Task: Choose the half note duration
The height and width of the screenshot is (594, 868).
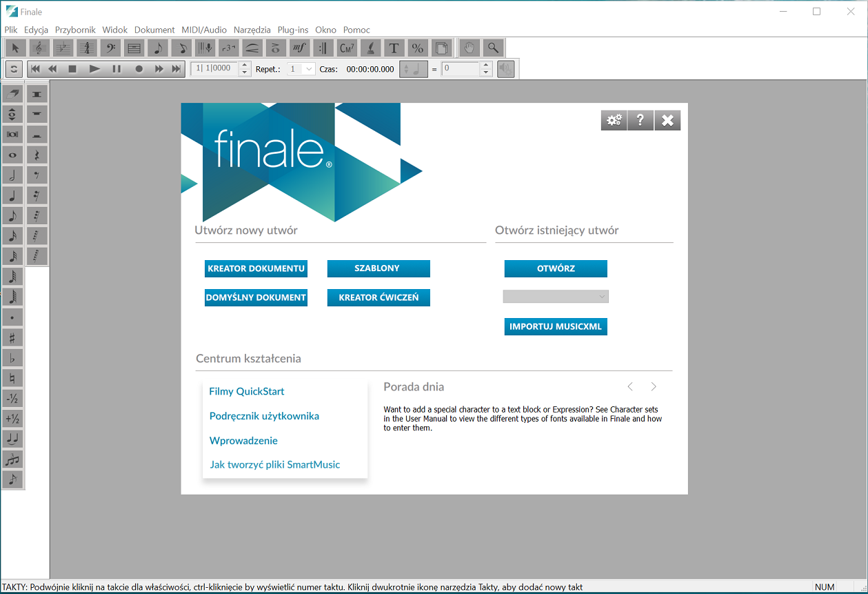Action: [x=13, y=175]
